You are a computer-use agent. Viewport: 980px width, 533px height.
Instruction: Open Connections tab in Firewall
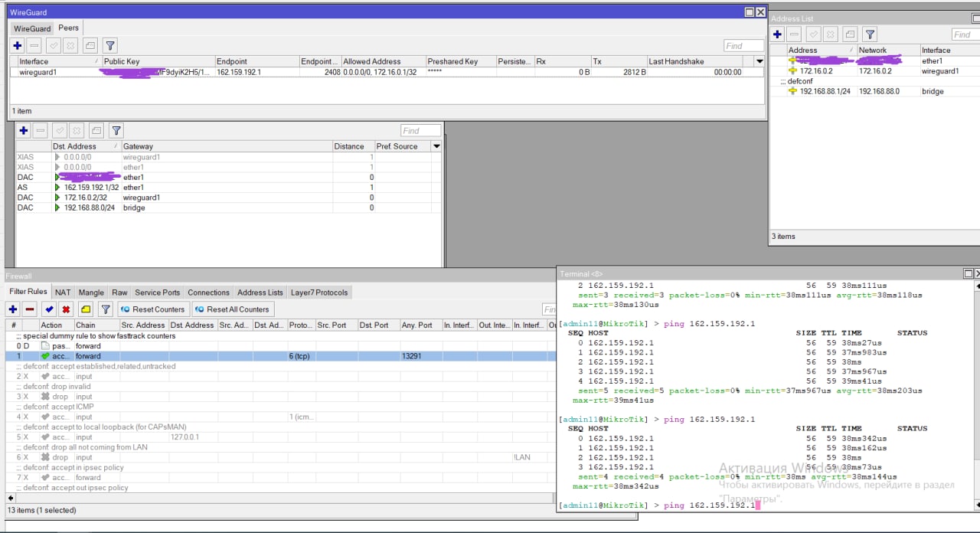pos(208,293)
